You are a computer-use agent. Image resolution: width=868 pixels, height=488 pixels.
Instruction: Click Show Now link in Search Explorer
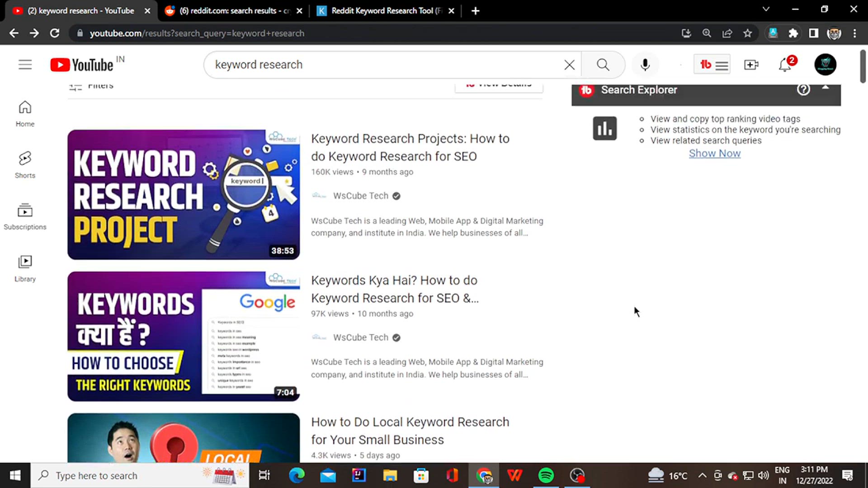[x=715, y=154]
